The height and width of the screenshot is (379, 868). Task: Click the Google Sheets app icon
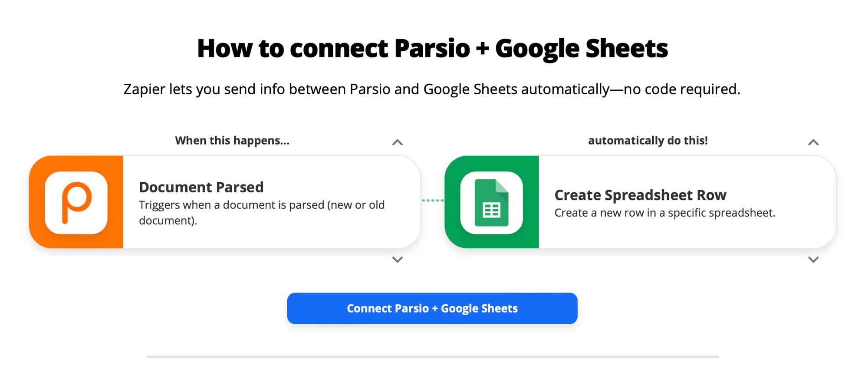pyautogui.click(x=491, y=203)
